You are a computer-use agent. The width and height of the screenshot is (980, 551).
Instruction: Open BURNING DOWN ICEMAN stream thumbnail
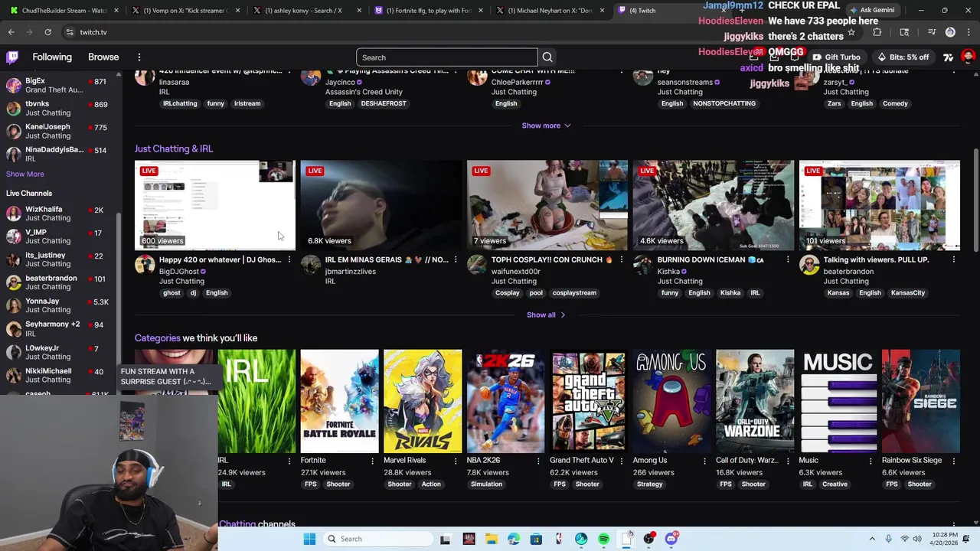[x=714, y=205]
